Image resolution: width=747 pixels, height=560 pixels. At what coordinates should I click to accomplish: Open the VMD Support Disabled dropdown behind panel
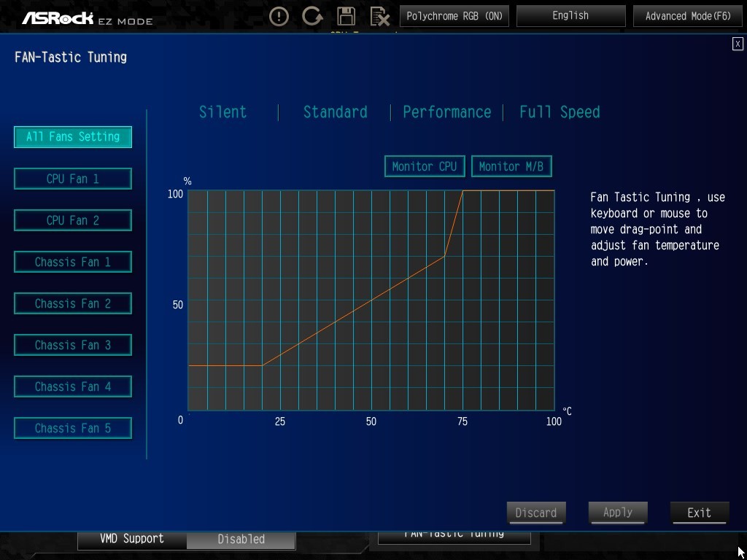pos(241,539)
